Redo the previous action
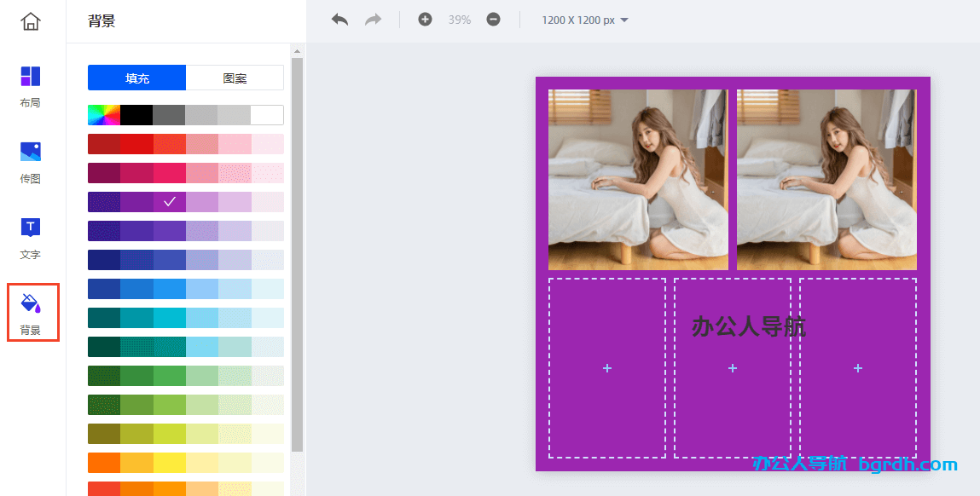The width and height of the screenshot is (980, 496). 374,20
